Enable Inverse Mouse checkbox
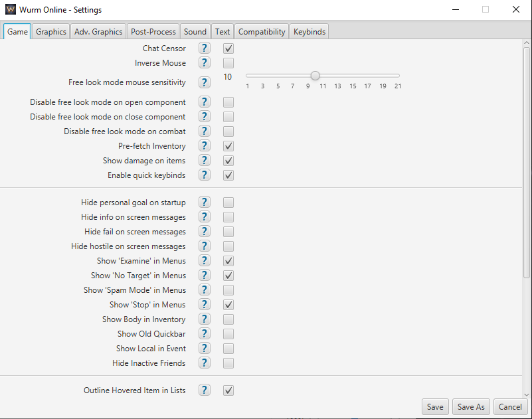Viewport: 532px width, 419px height. click(x=228, y=63)
